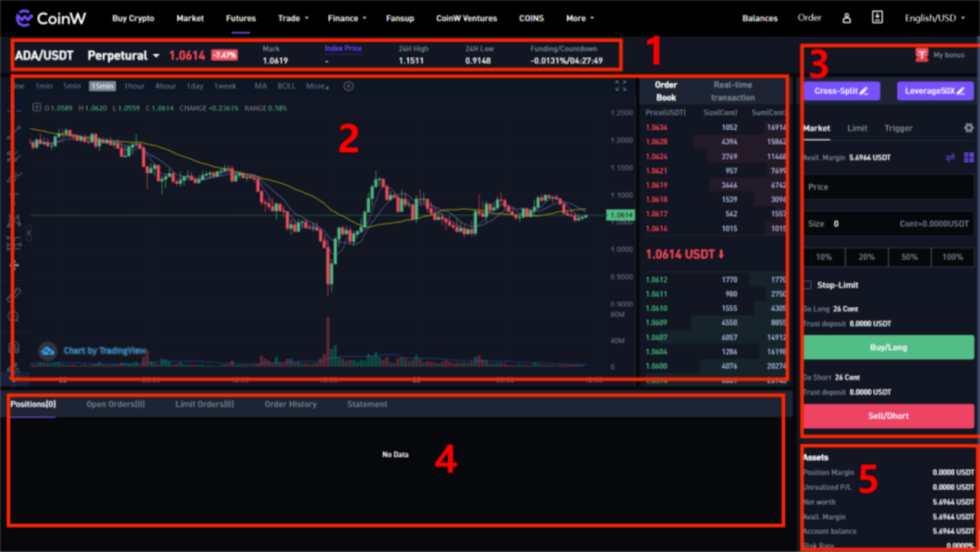Focus the Size input field
The image size is (980, 552).
tap(888, 224)
